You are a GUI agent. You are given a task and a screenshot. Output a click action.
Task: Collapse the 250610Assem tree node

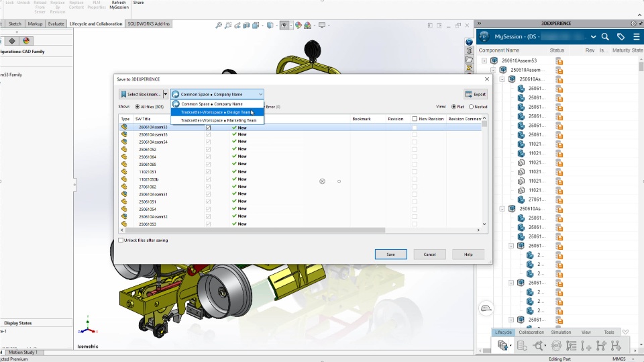click(493, 70)
